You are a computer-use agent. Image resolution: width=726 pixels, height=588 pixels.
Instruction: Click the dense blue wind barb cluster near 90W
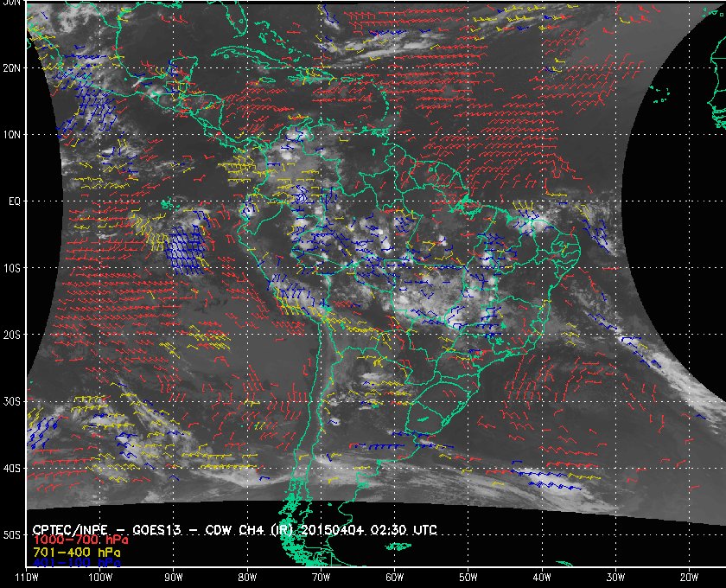click(x=187, y=249)
